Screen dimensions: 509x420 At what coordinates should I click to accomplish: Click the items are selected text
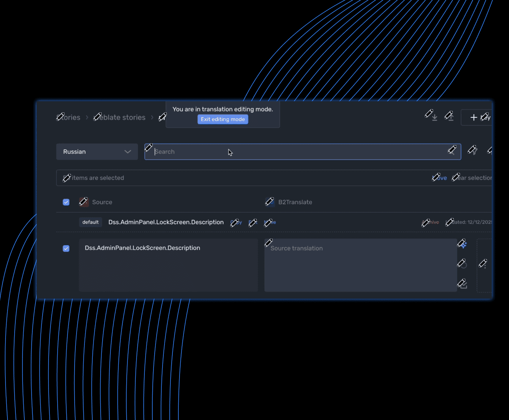coord(94,178)
